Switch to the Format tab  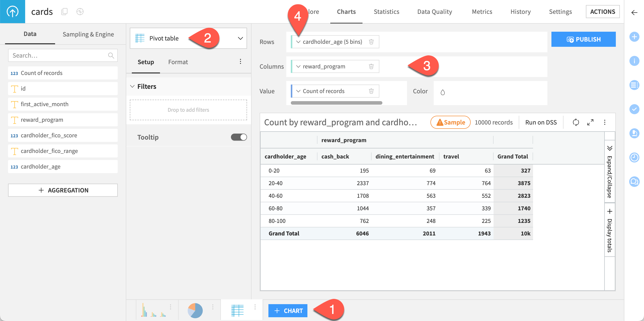click(178, 62)
